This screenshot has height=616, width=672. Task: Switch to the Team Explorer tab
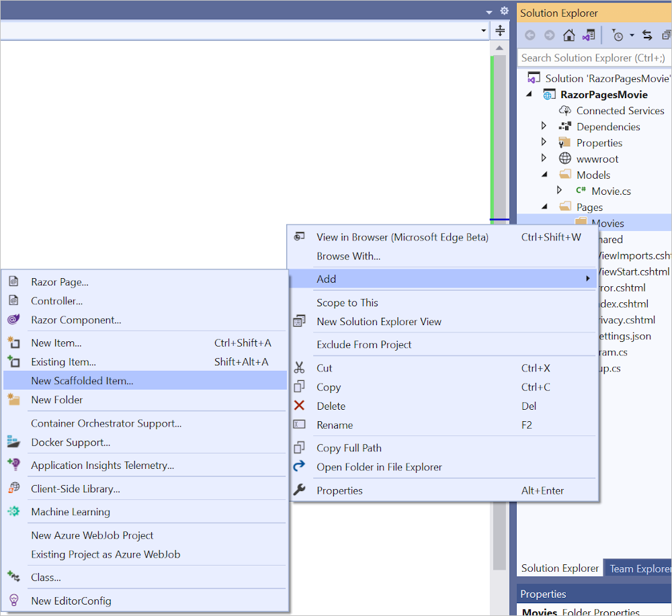[638, 568]
